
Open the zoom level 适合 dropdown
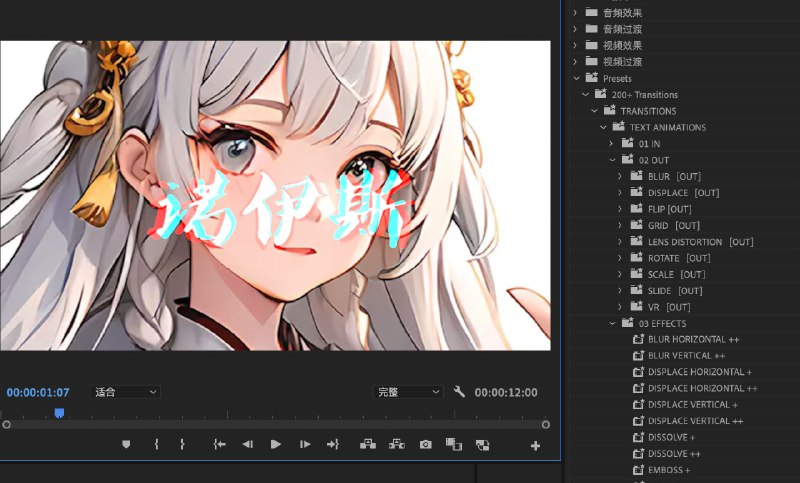point(125,392)
